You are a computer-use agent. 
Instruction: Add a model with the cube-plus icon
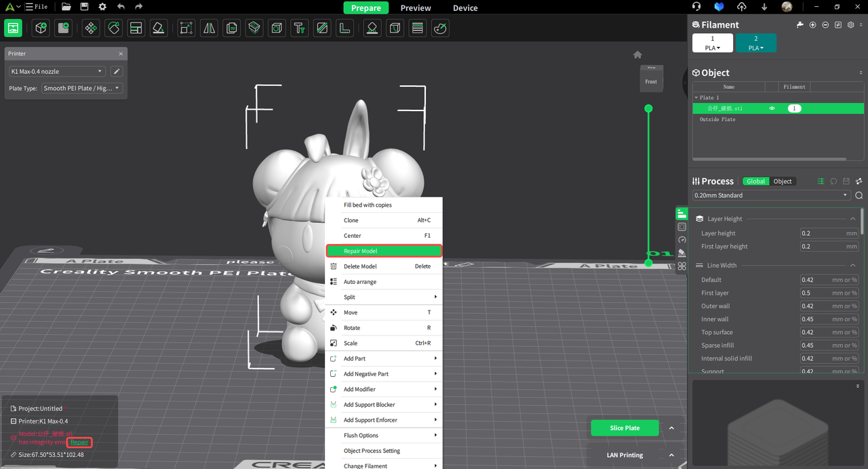click(41, 28)
